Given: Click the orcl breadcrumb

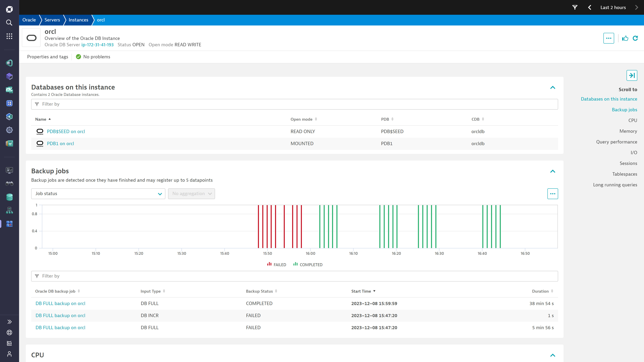Looking at the screenshot, I should (x=101, y=20).
